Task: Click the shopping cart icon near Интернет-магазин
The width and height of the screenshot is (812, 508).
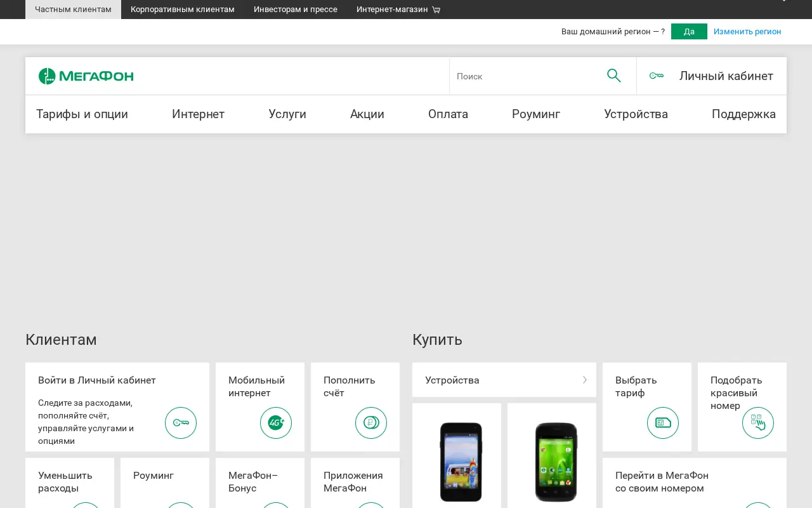Action: click(x=436, y=10)
